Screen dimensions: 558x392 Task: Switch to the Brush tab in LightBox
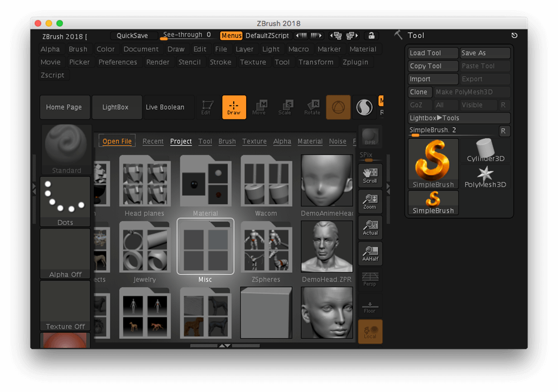click(227, 141)
